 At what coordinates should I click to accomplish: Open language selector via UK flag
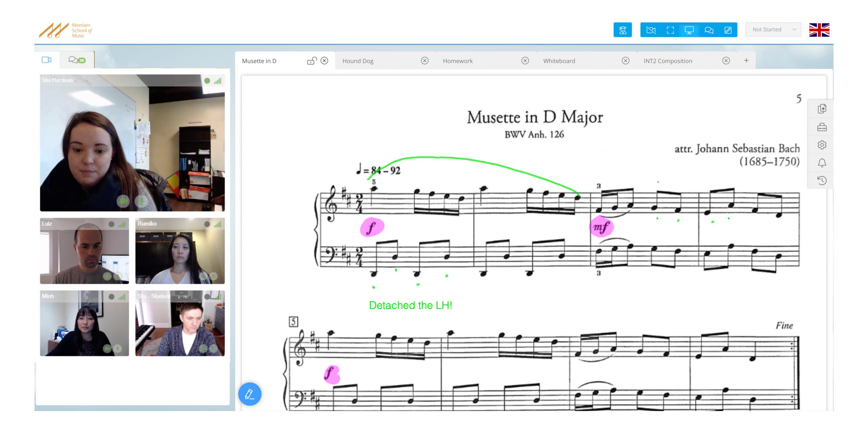[819, 30]
